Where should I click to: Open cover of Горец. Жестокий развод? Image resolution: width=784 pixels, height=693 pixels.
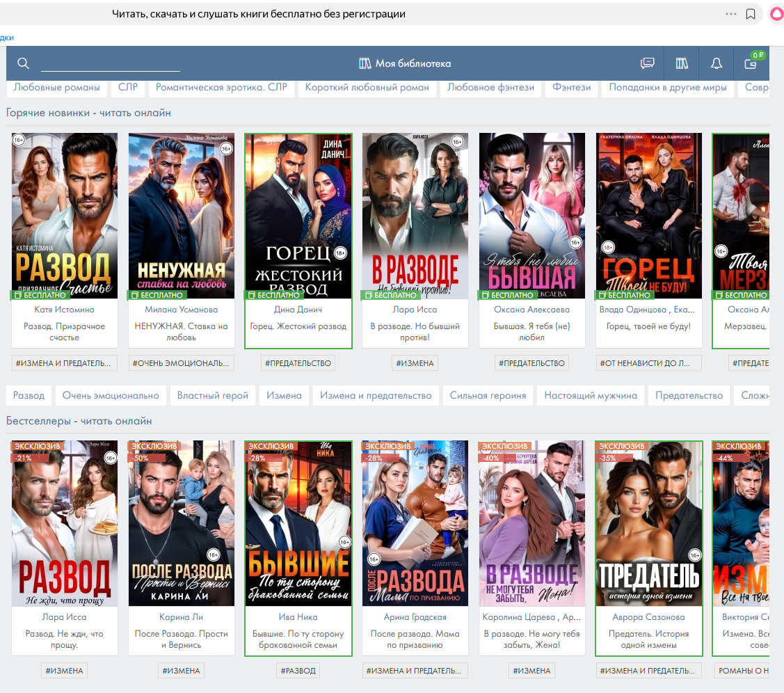tap(298, 216)
